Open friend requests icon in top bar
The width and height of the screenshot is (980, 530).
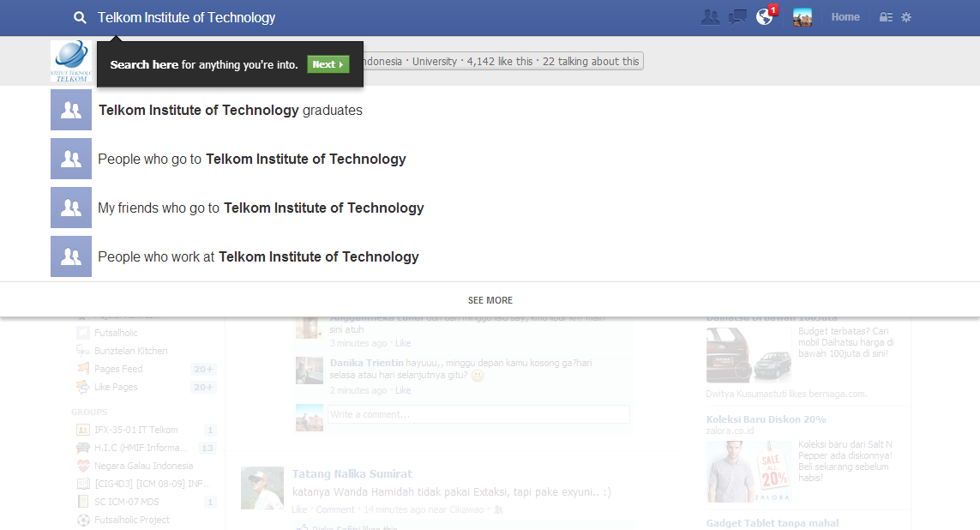(710, 17)
